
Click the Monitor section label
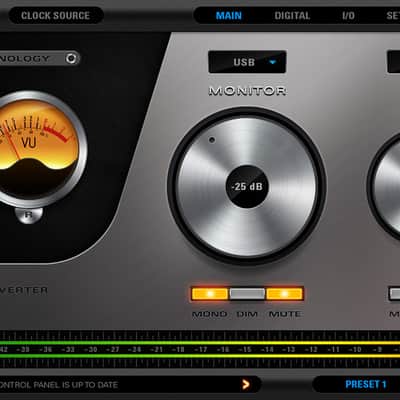247,91
